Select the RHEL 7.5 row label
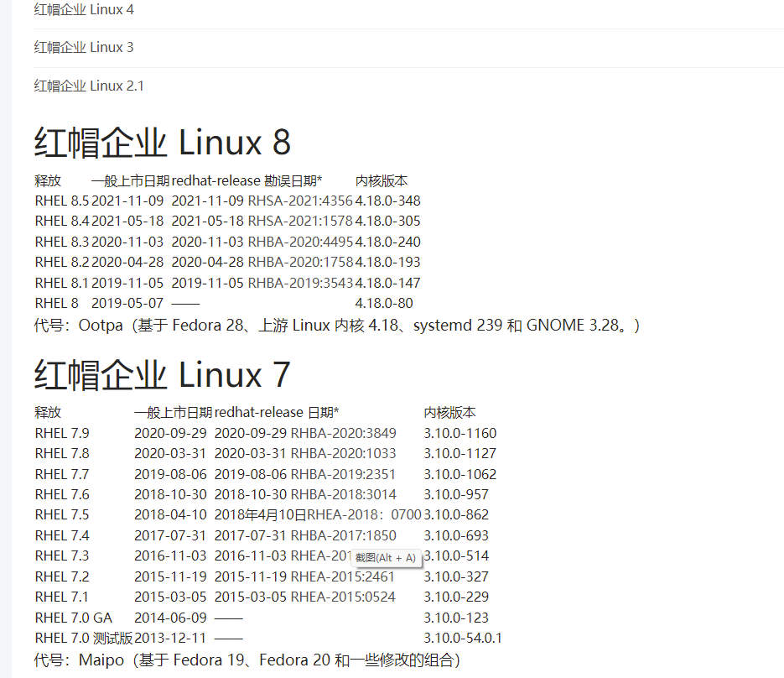The height and width of the screenshot is (678, 784). coord(62,515)
